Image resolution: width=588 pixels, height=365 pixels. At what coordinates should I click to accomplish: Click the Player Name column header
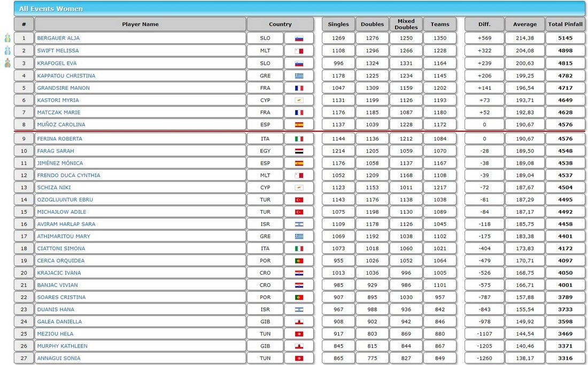[x=140, y=24]
